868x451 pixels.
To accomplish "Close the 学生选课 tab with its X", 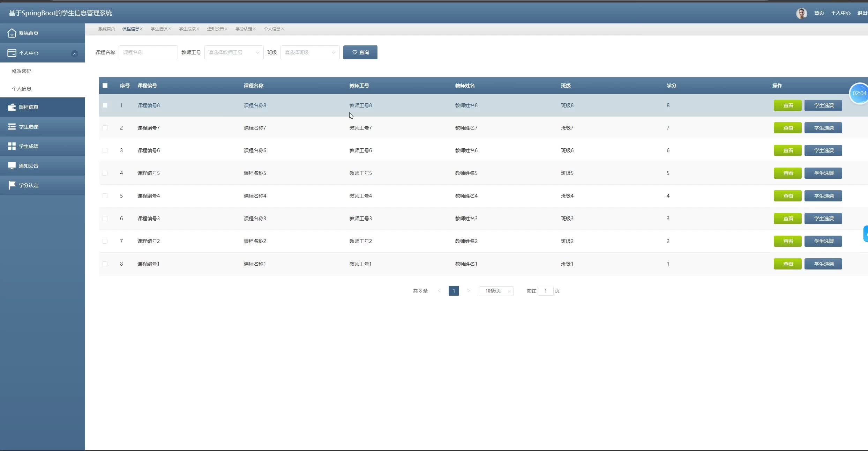I will [170, 29].
